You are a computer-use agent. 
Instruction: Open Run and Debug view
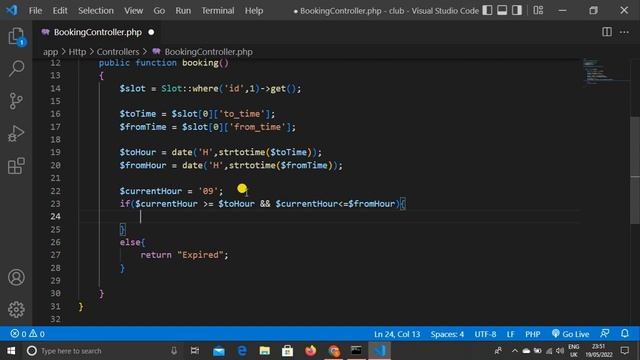(16, 133)
